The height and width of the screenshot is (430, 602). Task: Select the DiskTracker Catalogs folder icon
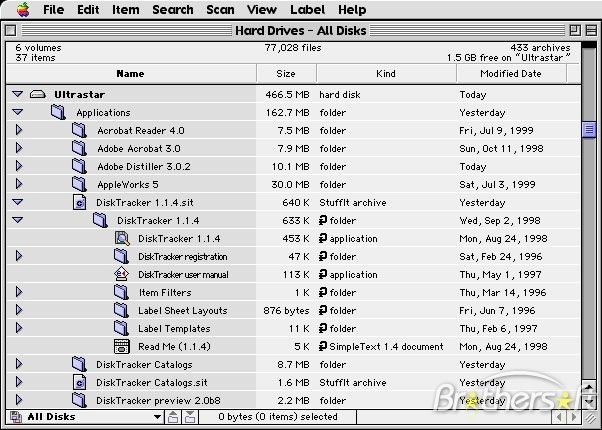[x=79, y=364]
